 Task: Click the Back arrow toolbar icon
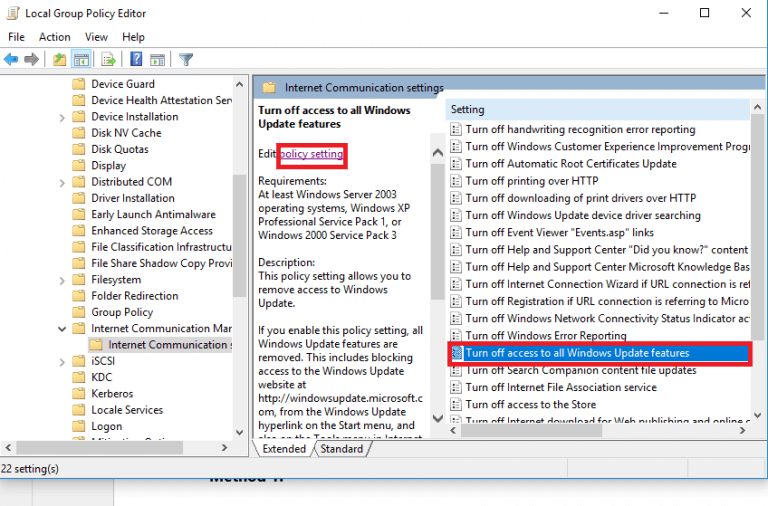(x=11, y=60)
